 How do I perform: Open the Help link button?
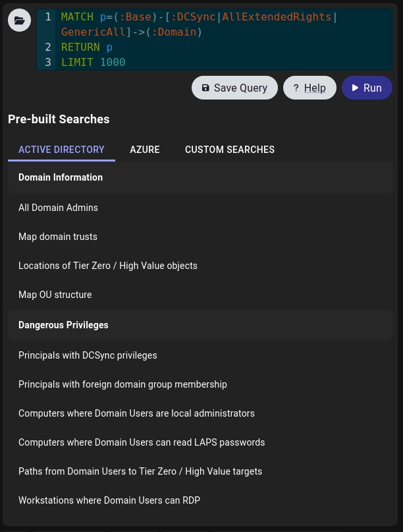point(309,88)
